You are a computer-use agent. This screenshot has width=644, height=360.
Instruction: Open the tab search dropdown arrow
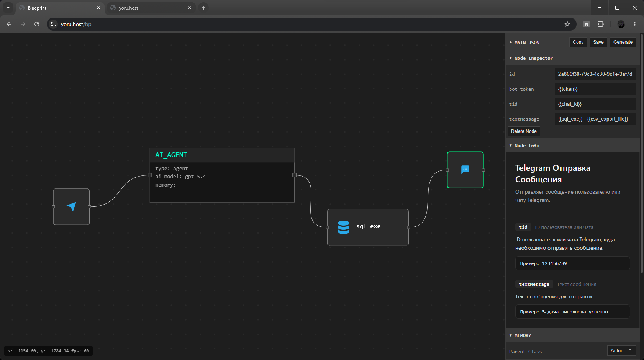(8, 8)
